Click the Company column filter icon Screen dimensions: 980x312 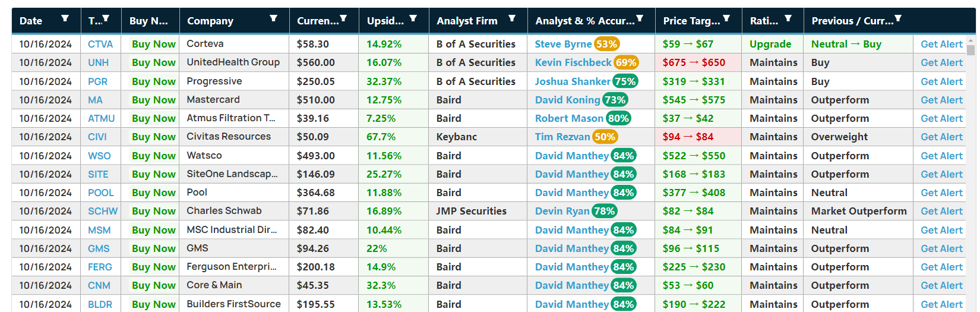pos(273,18)
